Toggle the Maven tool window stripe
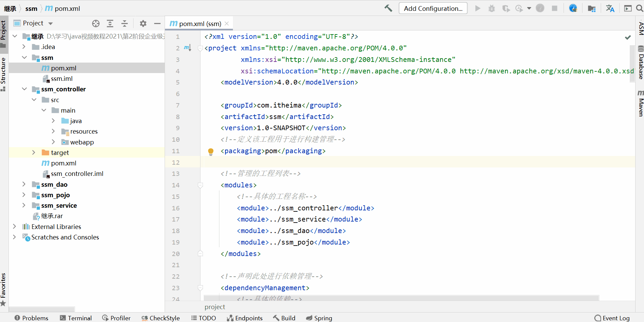This screenshot has width=644, height=322. click(x=640, y=103)
